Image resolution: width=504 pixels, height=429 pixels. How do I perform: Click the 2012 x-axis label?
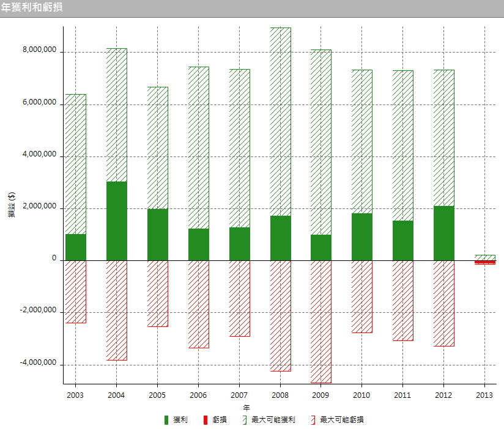[443, 395]
